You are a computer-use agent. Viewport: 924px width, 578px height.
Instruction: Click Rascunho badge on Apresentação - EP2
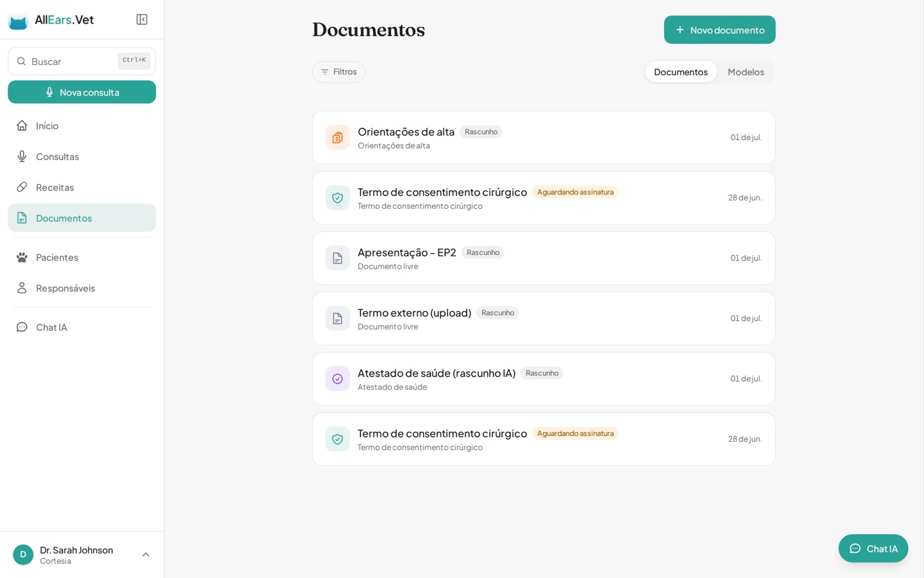pyautogui.click(x=483, y=252)
